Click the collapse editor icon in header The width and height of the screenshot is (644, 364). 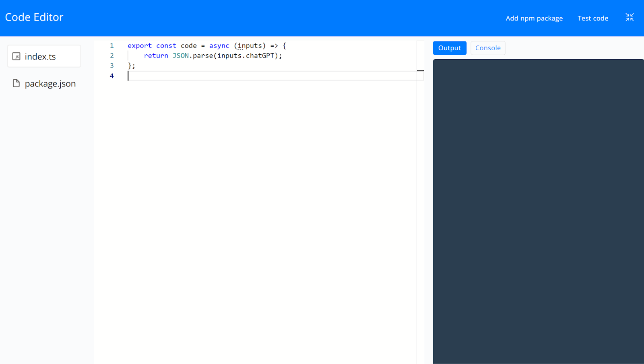tap(630, 17)
